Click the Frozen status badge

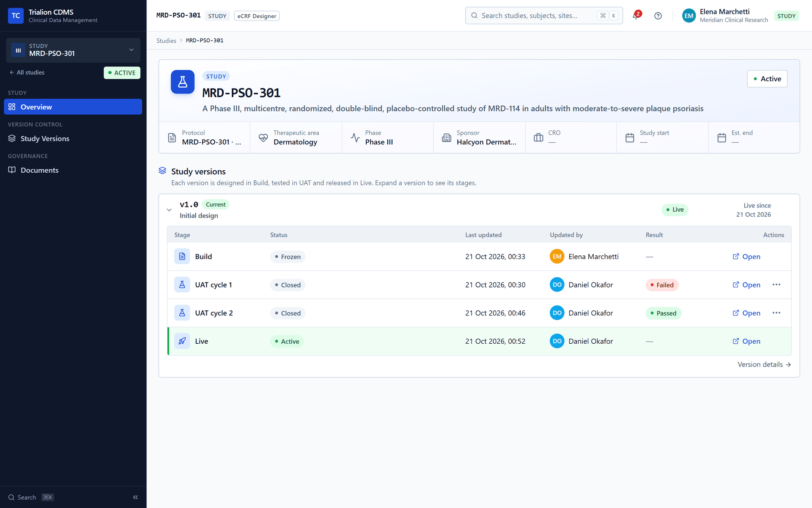pyautogui.click(x=288, y=257)
